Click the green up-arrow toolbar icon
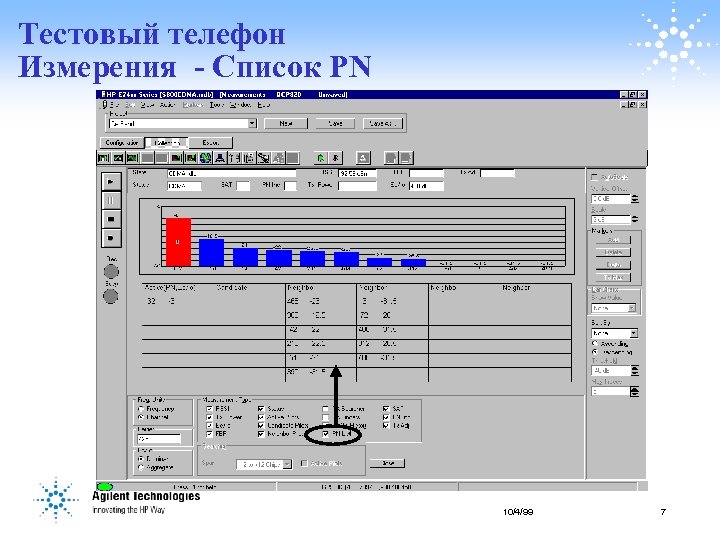 pos(321,158)
